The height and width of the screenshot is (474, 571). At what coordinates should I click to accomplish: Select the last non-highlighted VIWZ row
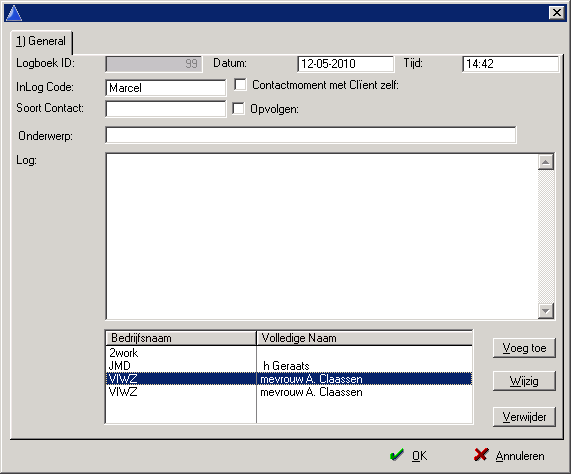(289, 392)
